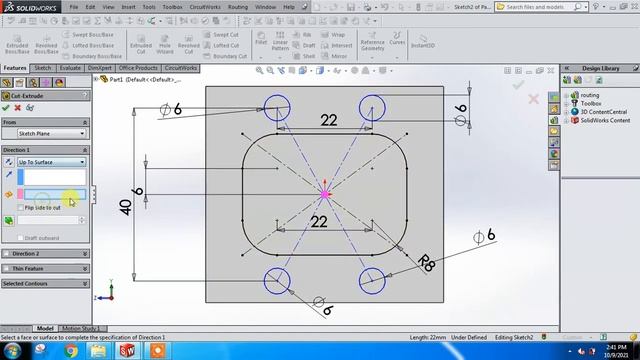Click the Edit Appearance sphere icon

[x=355, y=71]
